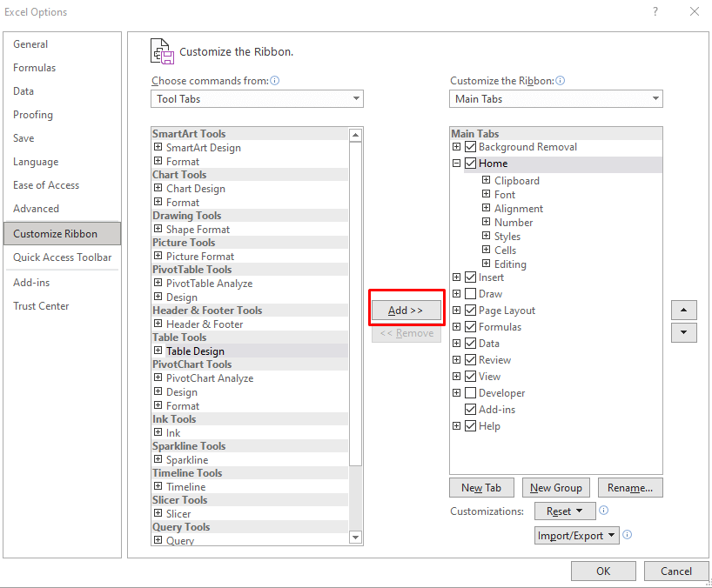712x588 pixels.
Task: Click the Customize the Ribbon header icon
Action: 162,51
